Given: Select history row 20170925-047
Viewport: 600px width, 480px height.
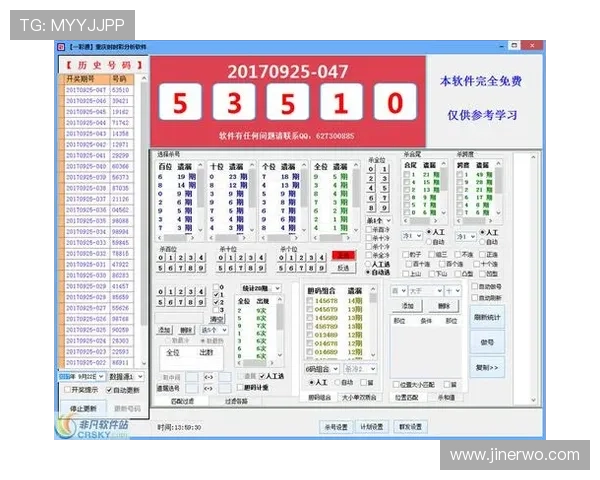Looking at the screenshot, I should tap(86, 90).
